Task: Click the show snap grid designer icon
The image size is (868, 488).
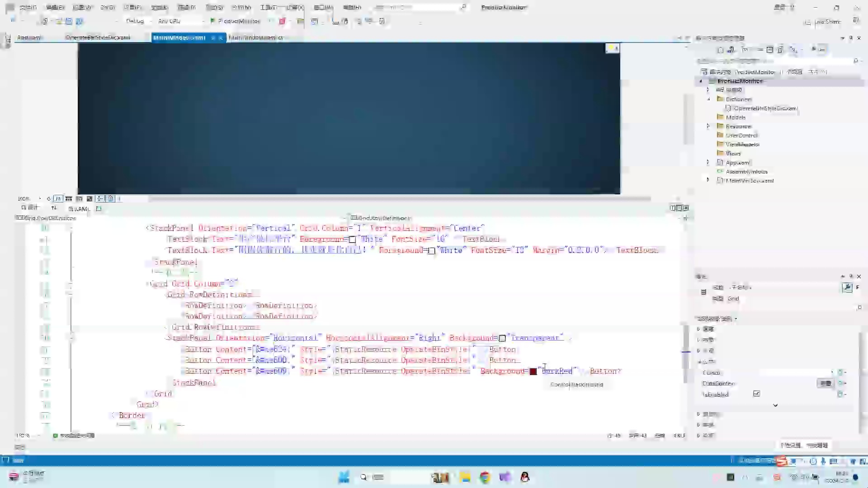Action: [x=69, y=199]
